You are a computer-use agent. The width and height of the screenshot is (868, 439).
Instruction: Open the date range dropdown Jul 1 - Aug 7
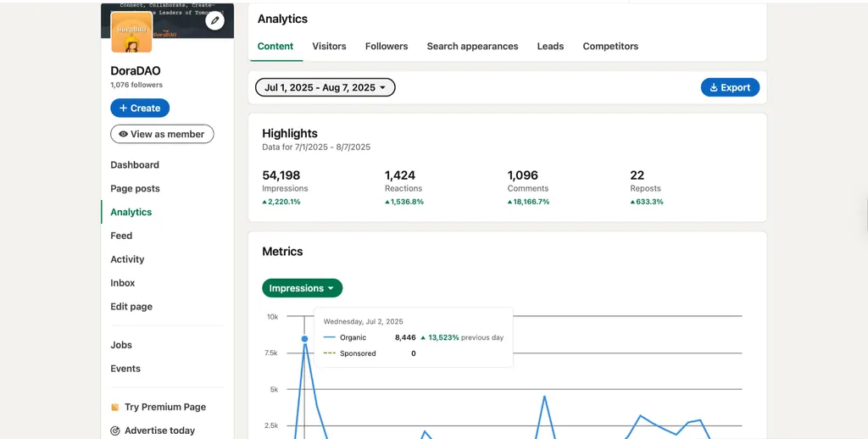325,87
